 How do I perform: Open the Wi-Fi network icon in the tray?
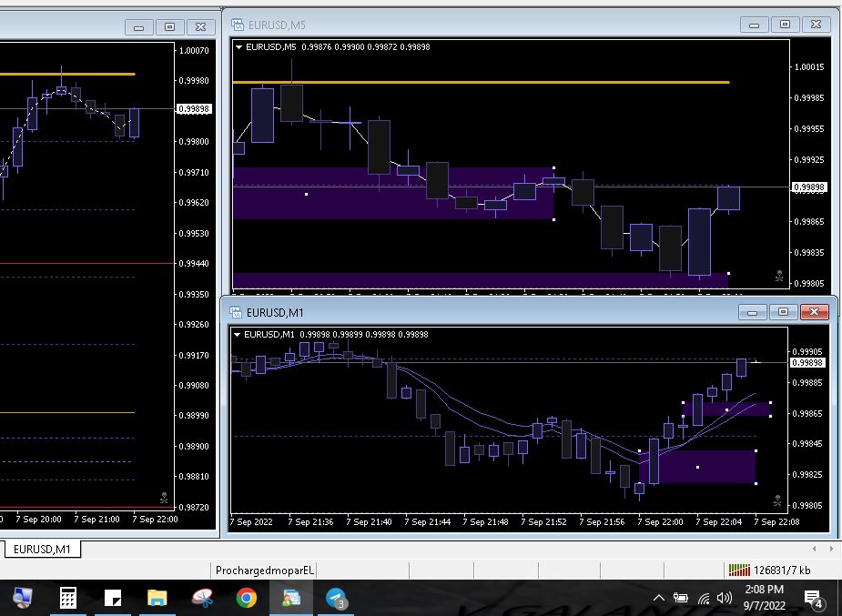[x=703, y=598]
